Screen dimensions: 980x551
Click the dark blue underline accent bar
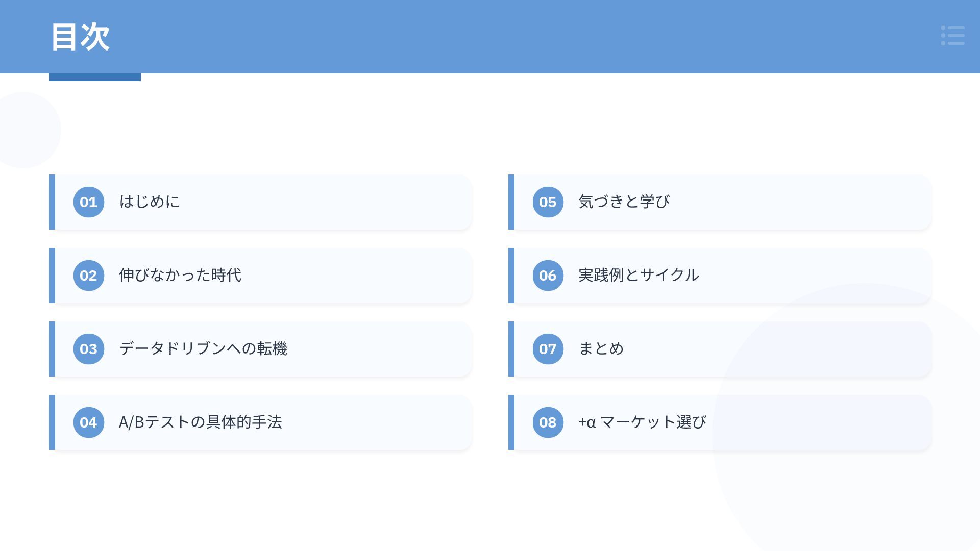[95, 77]
